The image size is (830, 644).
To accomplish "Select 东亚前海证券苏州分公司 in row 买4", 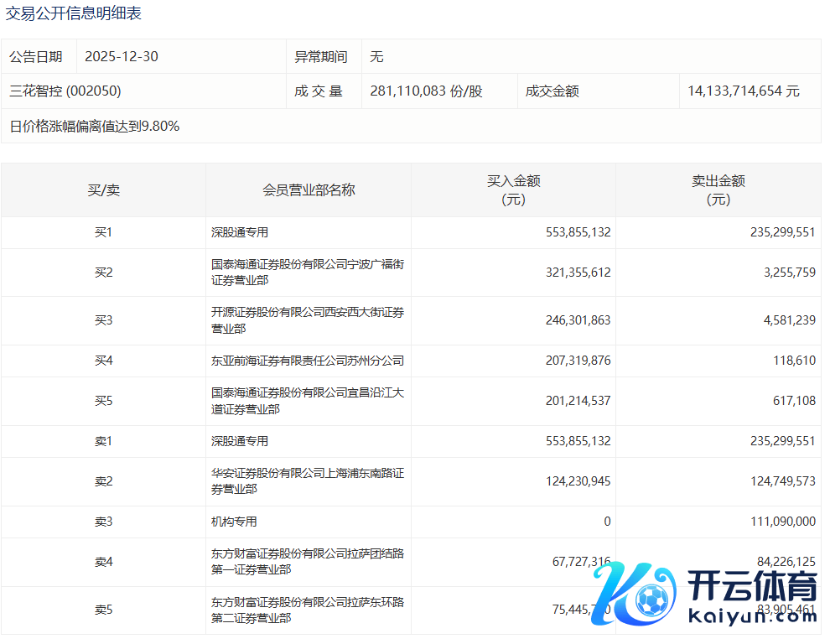I will [308, 361].
